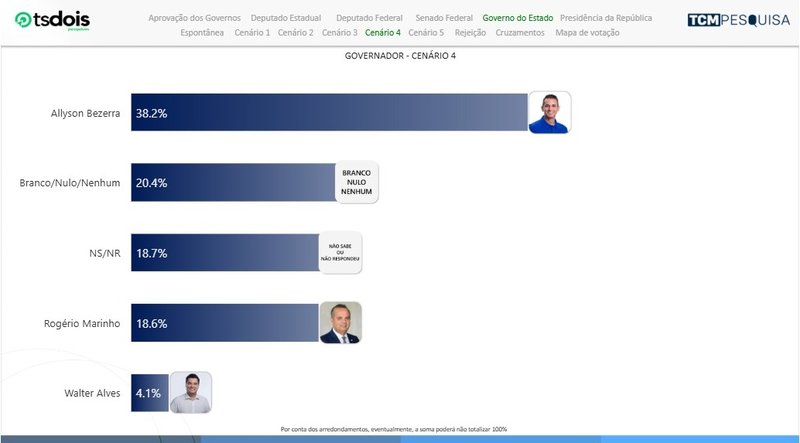800x443 pixels.
Task: Click the NS/NR 18.7% bar
Action: pos(226,253)
